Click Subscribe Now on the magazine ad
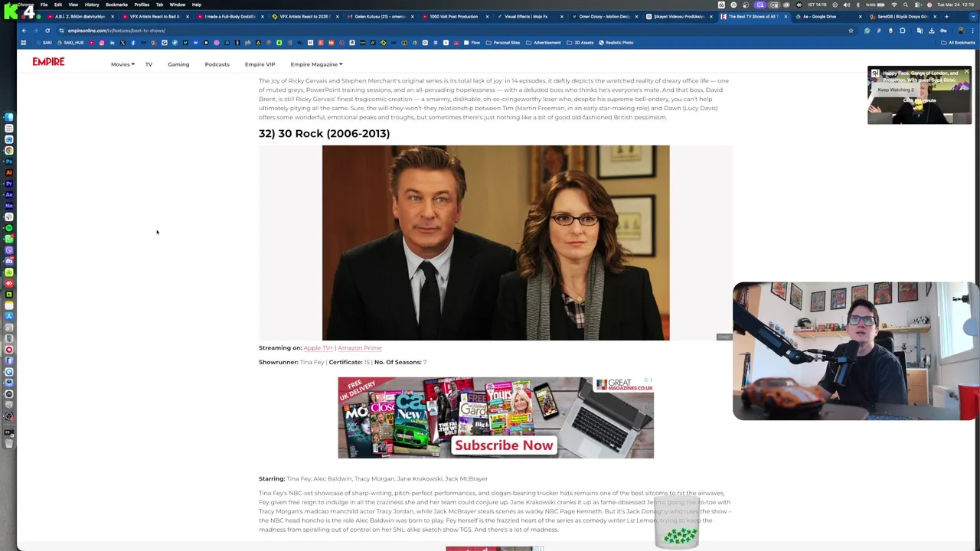The width and height of the screenshot is (980, 551). (503, 445)
